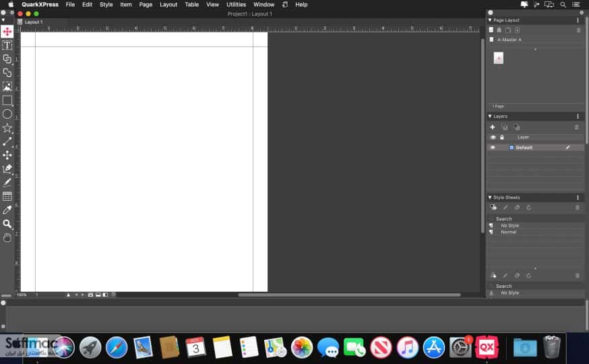589x364 pixels.
Task: Click new style sheet icon in Style Sheets
Action: pos(493,208)
